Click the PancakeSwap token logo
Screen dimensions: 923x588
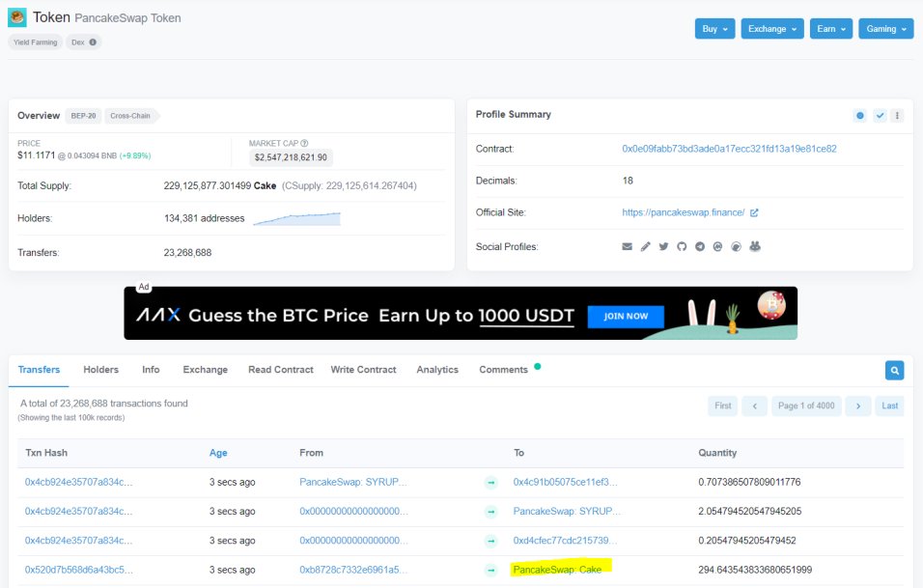tap(17, 17)
